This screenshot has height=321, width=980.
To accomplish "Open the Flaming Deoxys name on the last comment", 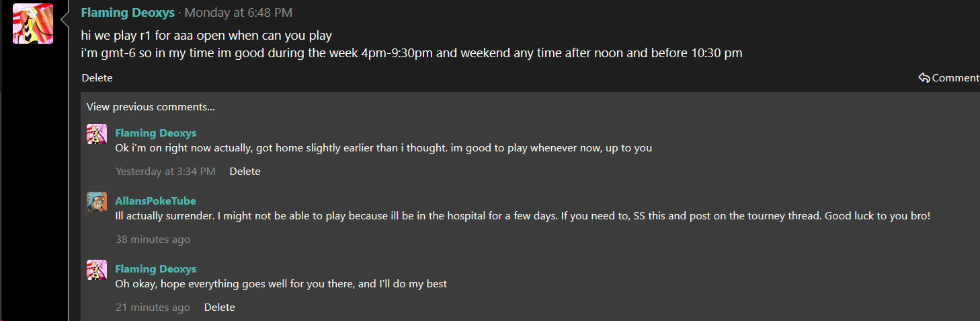I will point(156,269).
